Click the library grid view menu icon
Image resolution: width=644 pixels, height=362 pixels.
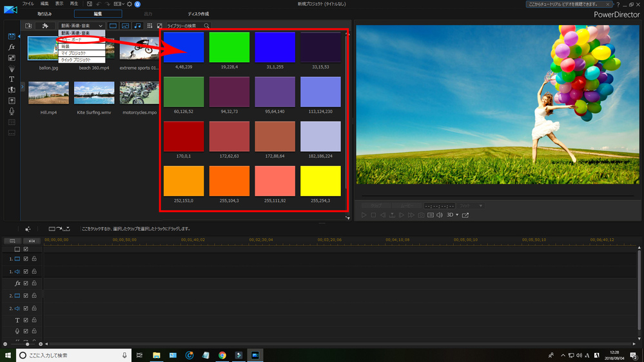(x=150, y=26)
